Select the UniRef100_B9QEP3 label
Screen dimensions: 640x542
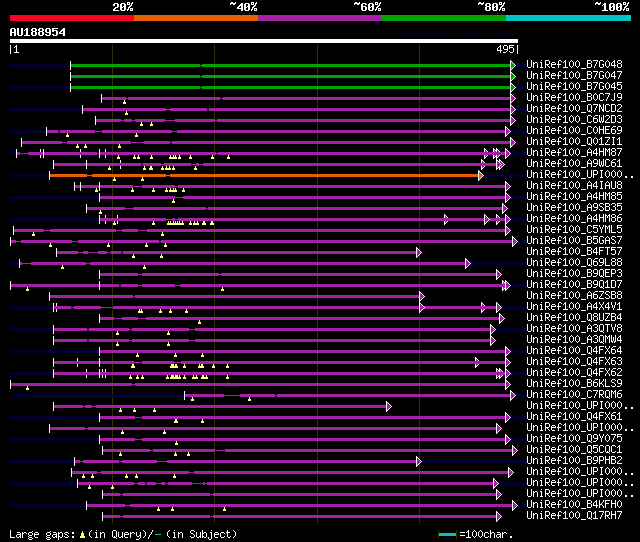(x=574, y=273)
